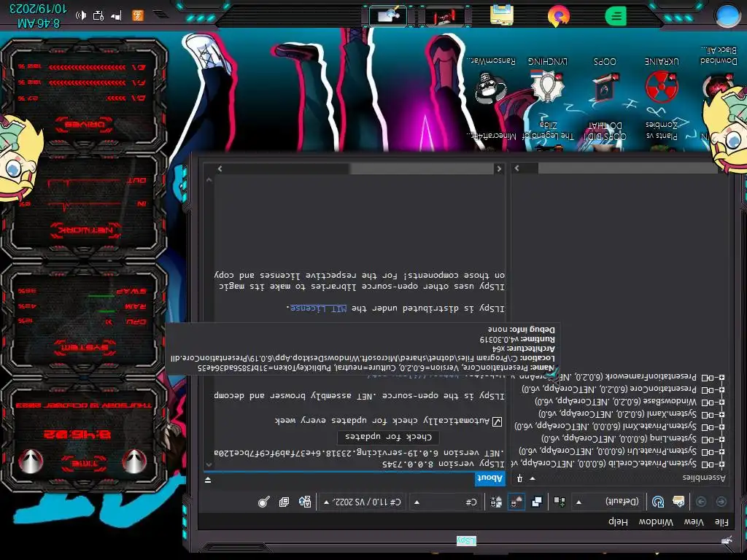Open Firefox from the taskbar

(x=558, y=15)
